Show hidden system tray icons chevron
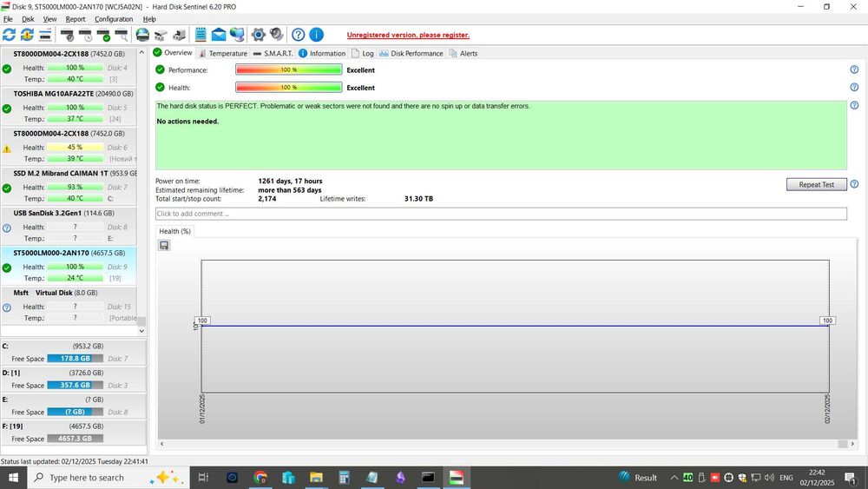The image size is (868, 489). (674, 478)
